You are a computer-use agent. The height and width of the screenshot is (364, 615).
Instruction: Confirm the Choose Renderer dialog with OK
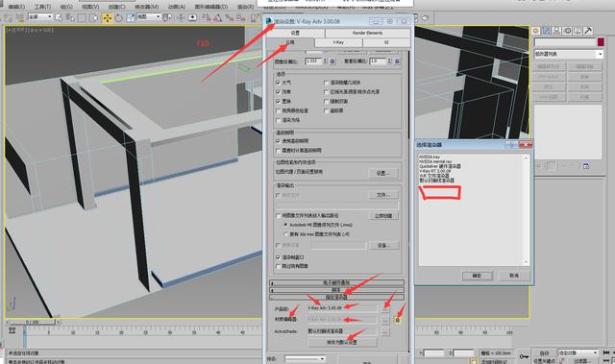(x=477, y=276)
